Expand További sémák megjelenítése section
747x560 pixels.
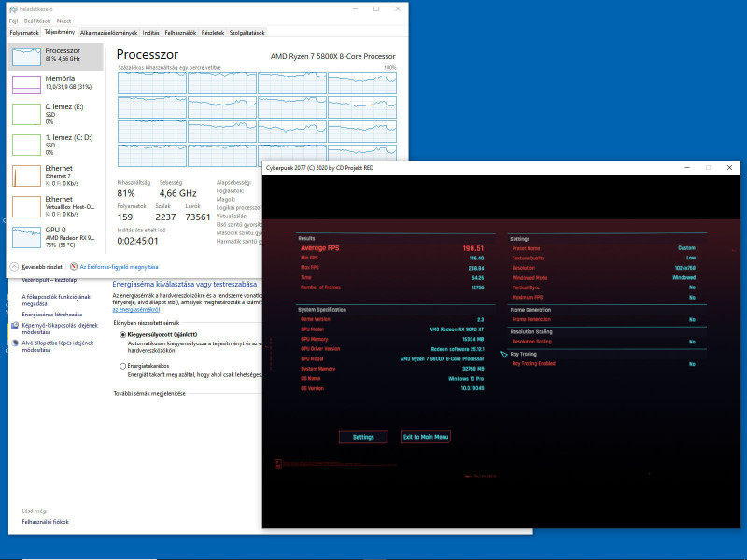point(149,393)
